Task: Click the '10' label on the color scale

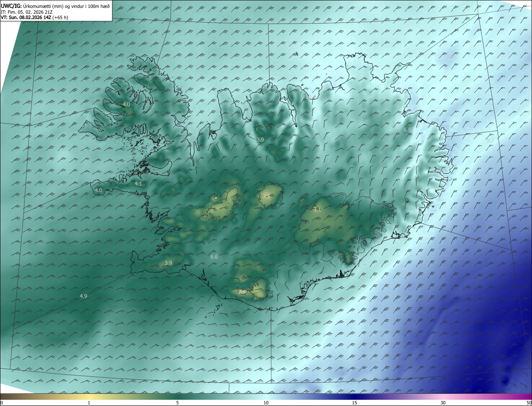Action: click(x=266, y=403)
